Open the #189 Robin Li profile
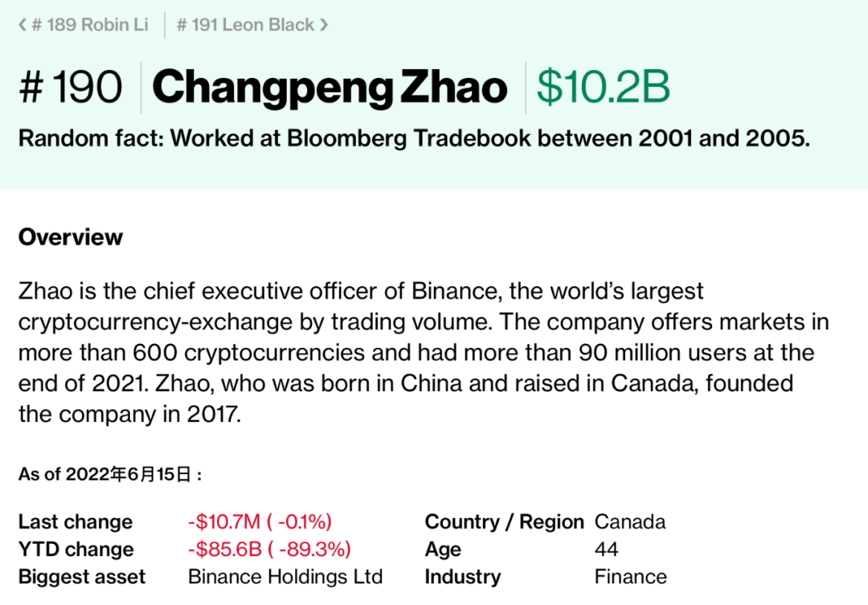The height and width of the screenshot is (605, 868). click(88, 25)
